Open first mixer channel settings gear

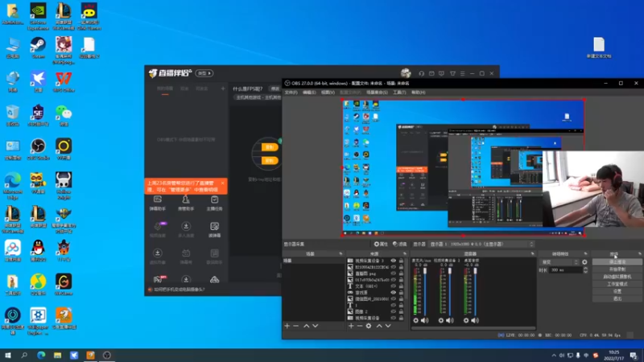(x=415, y=320)
